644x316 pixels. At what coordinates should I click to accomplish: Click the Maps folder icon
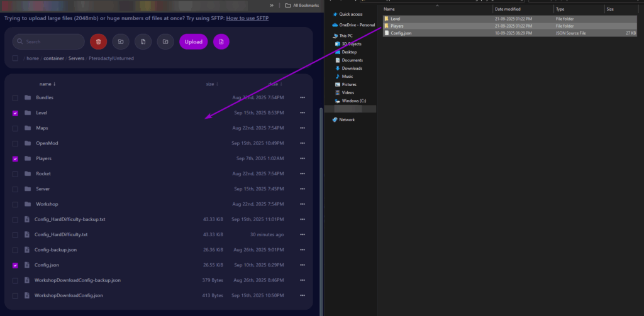click(28, 128)
